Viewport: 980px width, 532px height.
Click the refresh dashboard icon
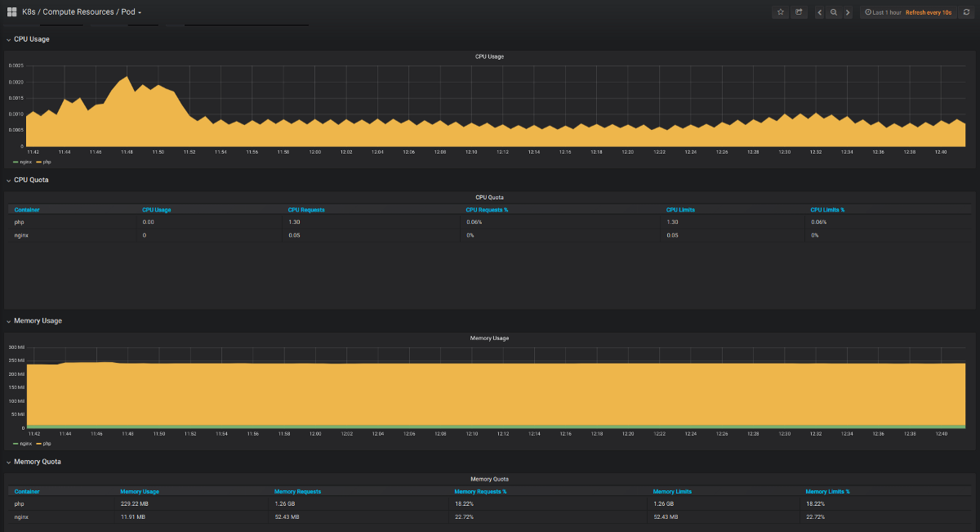[x=965, y=12]
